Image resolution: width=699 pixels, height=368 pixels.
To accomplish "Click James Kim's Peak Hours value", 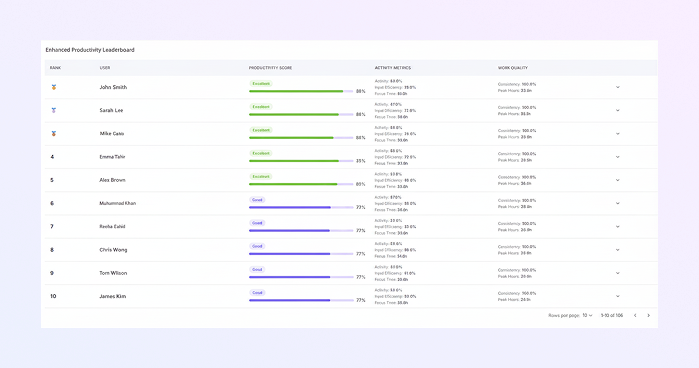I will [x=526, y=300].
